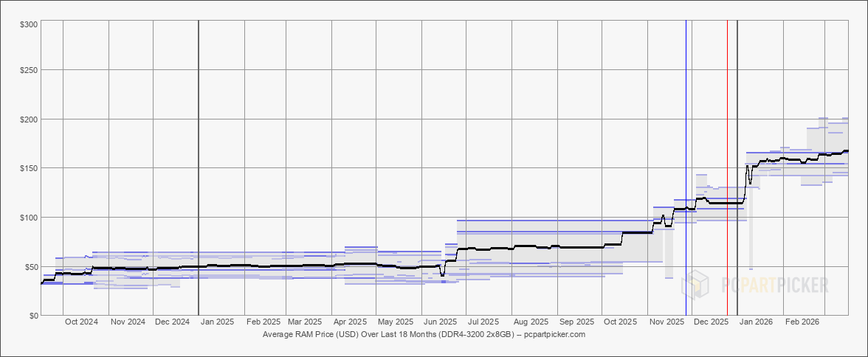The height and width of the screenshot is (357, 868).
Task: Click the Nov 2024 axis label
Action: pos(127,322)
